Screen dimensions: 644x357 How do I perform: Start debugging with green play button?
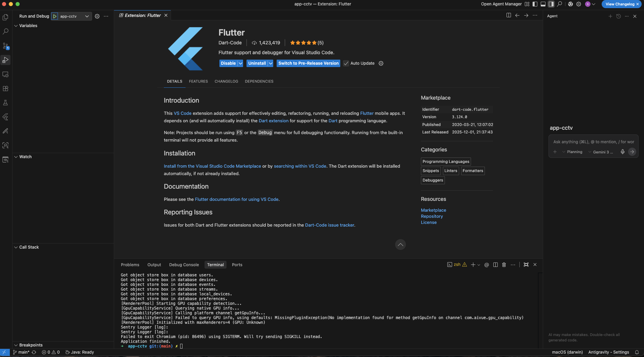55,16
